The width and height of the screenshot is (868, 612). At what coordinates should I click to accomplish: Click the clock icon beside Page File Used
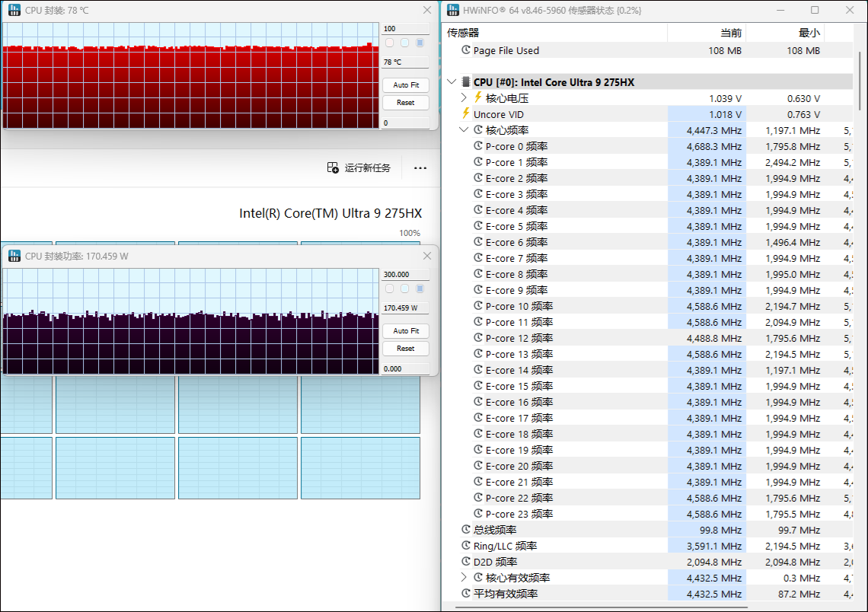pos(466,49)
